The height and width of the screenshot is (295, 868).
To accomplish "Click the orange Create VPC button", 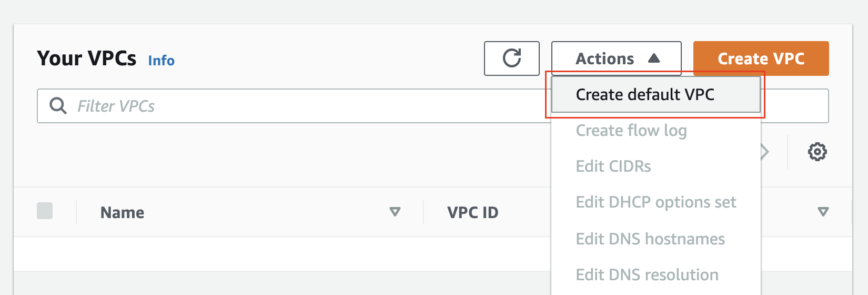I will (761, 58).
